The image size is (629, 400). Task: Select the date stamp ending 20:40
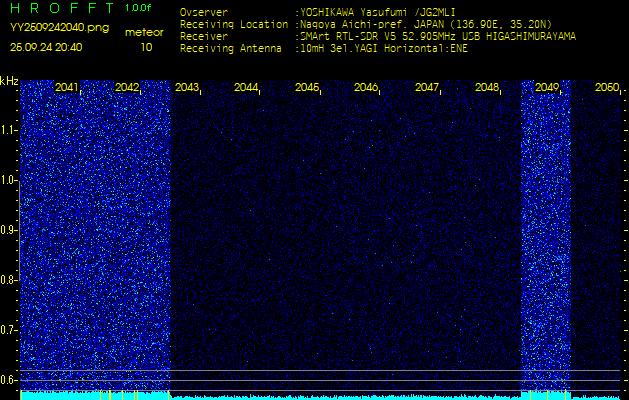[x=46, y=47]
